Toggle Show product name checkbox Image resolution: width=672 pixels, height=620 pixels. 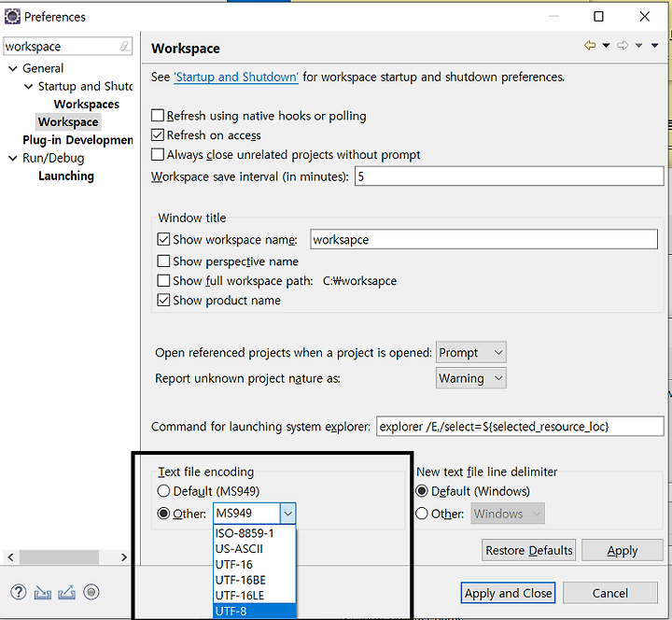point(163,300)
